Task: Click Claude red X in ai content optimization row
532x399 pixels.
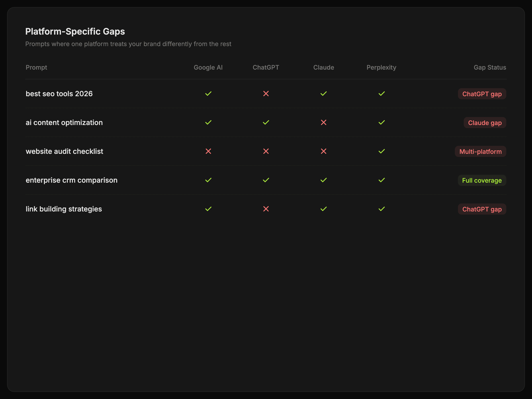Action: click(x=323, y=122)
